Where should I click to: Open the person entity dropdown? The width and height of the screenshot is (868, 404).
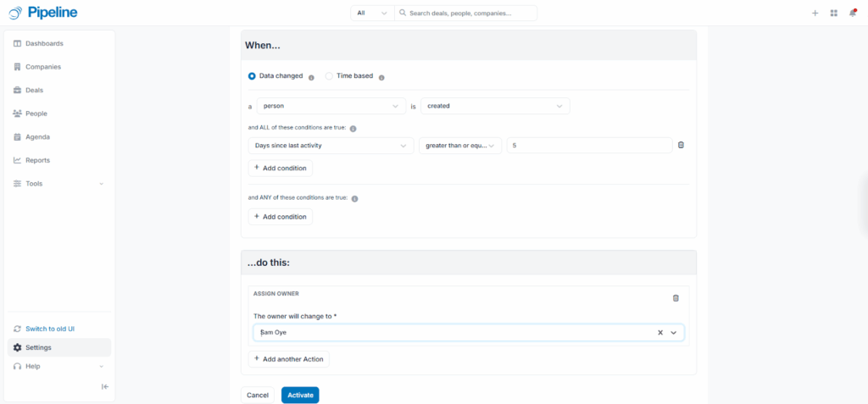330,106
